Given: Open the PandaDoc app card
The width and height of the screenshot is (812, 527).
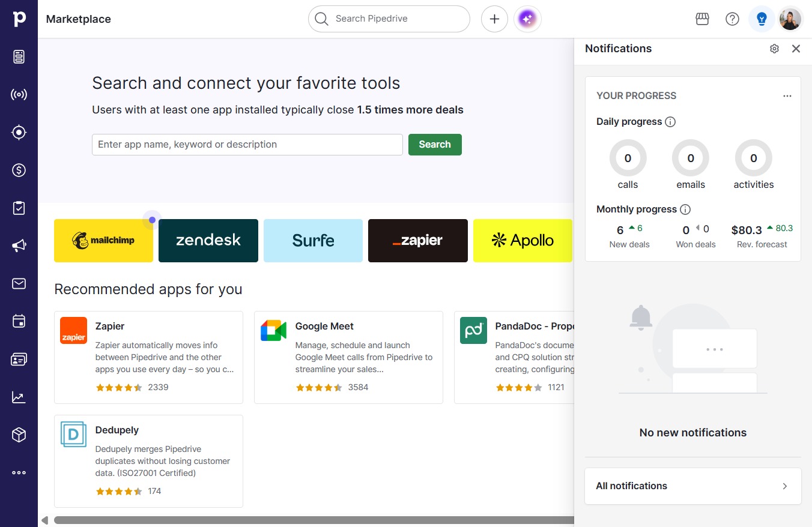Looking at the screenshot, I should 515,357.
